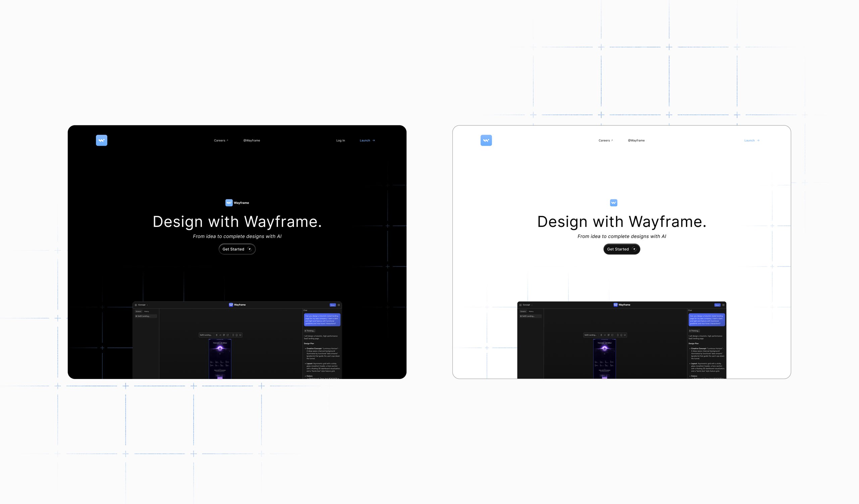Toggle right chat panel icon next to Share in dark mockup
Screen dimensions: 859x504
339,305
